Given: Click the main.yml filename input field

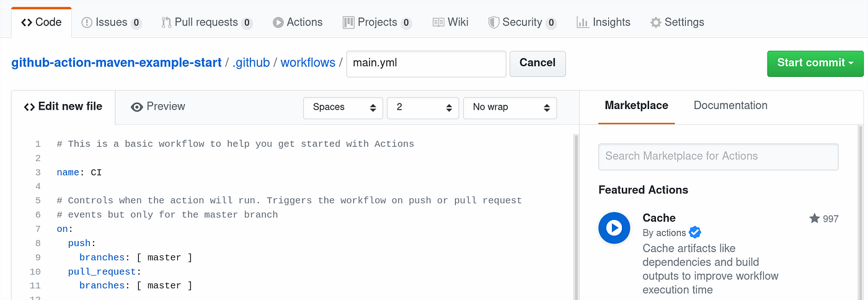Looking at the screenshot, I should [426, 63].
